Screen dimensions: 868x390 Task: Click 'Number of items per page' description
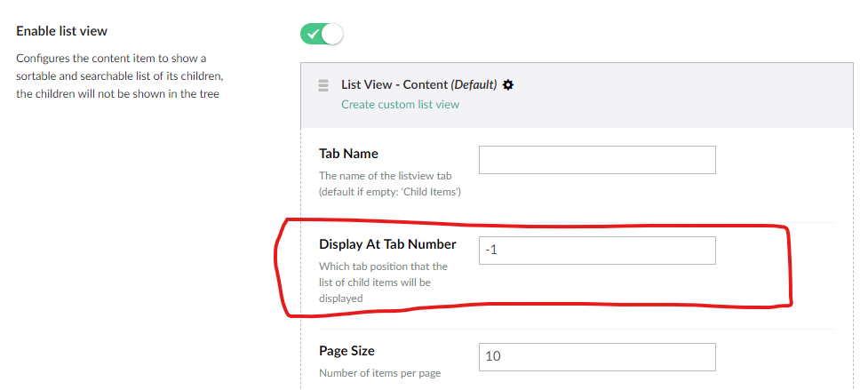point(379,373)
